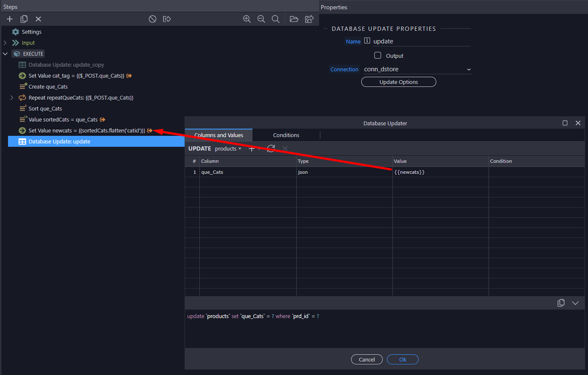Toggle output icon on Set Value newcats step
Image resolution: width=588 pixels, height=375 pixels.
(150, 131)
